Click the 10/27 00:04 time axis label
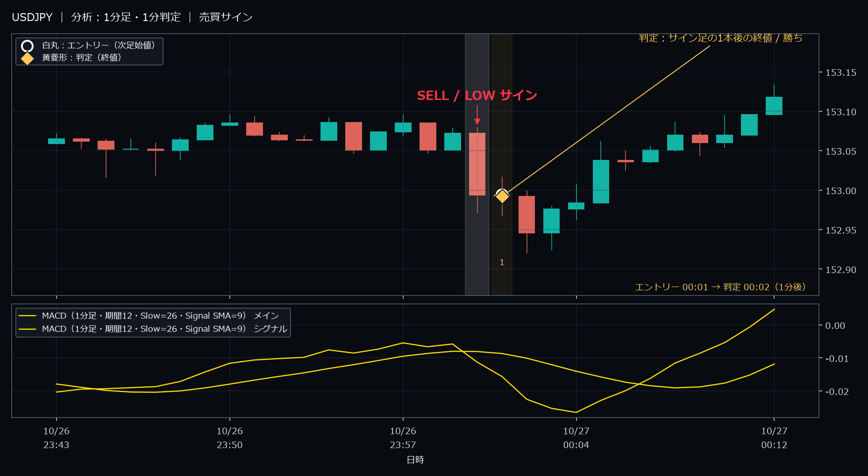This screenshot has height=476, width=868. point(576,438)
